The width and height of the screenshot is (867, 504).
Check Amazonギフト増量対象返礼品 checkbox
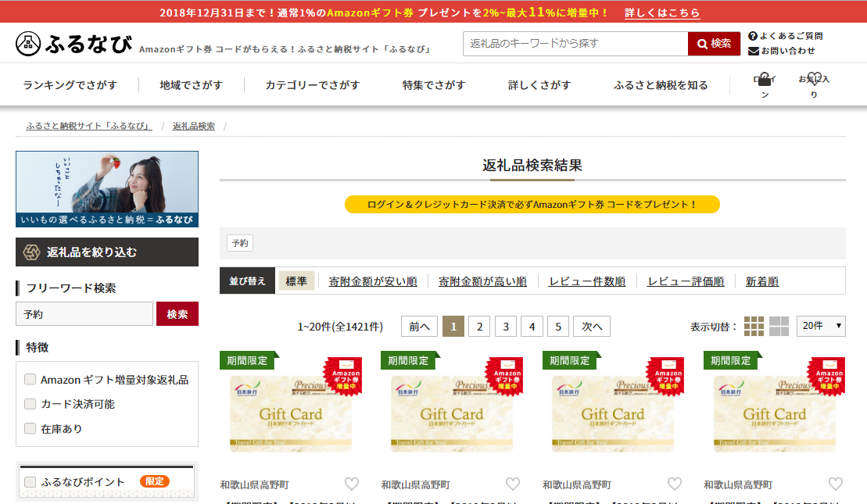pos(30,379)
